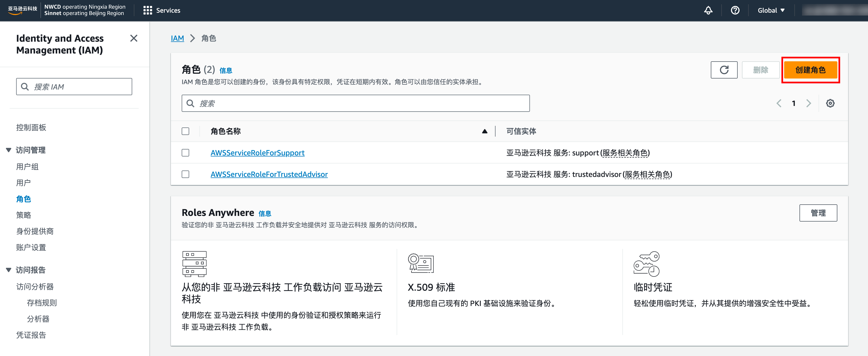Open the AWSServiceRoleForTrustedAdvisor role link

[269, 174]
